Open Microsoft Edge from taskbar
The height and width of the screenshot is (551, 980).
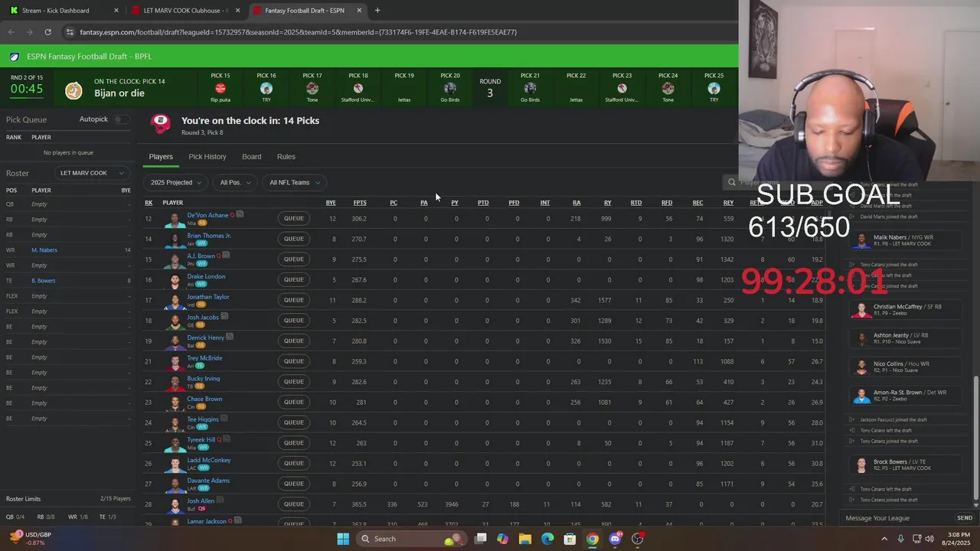click(x=547, y=539)
